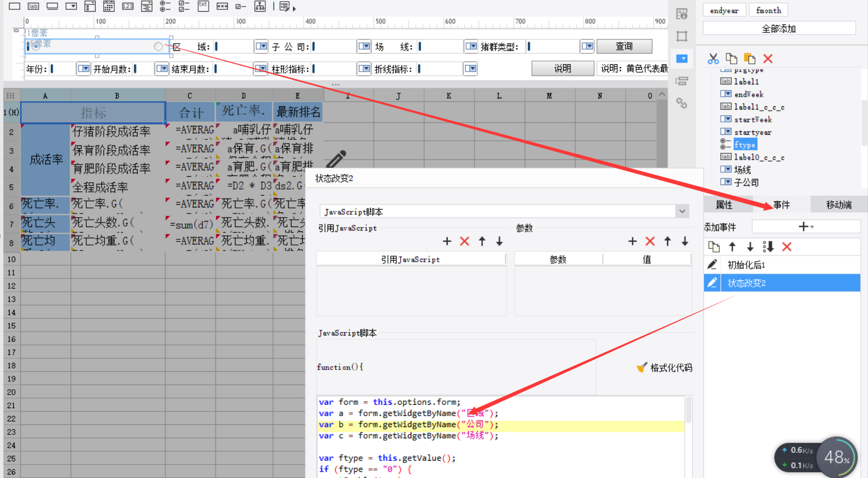868x478 pixels.
Task: Paste a widget using the clipboard icon
Action: point(750,59)
